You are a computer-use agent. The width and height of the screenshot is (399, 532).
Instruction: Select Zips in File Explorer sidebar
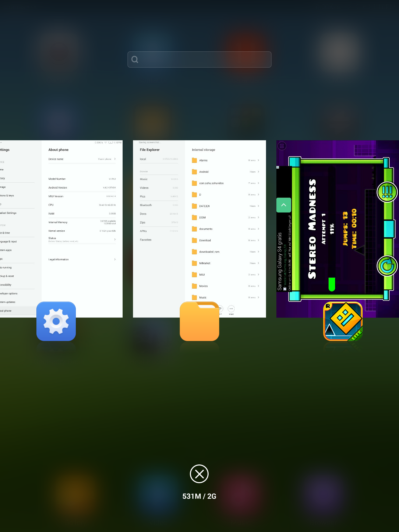click(x=159, y=222)
